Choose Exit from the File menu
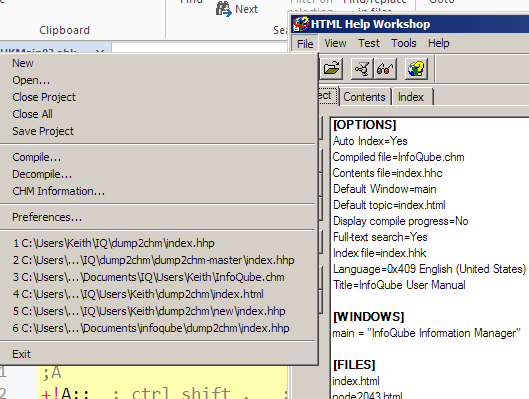The image size is (529, 399). 158,354
